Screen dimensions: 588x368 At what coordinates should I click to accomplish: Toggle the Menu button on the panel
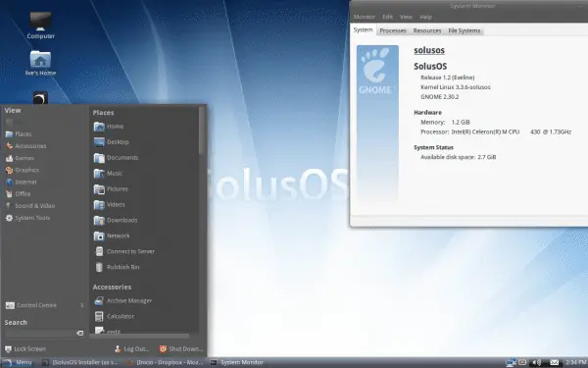click(x=18, y=362)
